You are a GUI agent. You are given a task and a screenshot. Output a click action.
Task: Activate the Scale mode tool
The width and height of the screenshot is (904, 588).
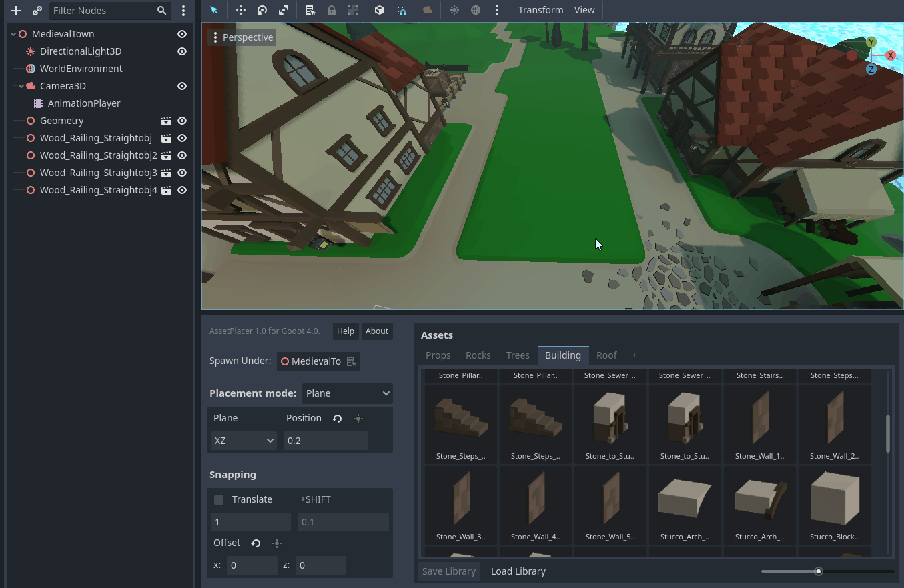[284, 10]
